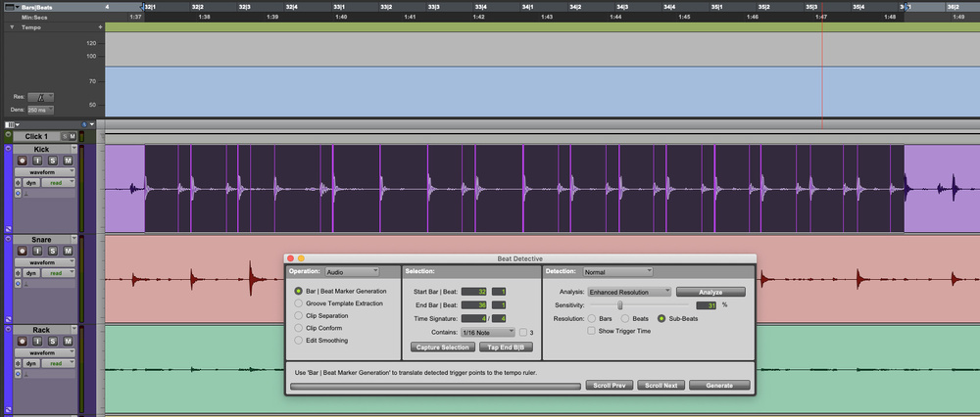The image size is (980, 417).
Task: Mute the Click 1 track
Action: pos(72,136)
